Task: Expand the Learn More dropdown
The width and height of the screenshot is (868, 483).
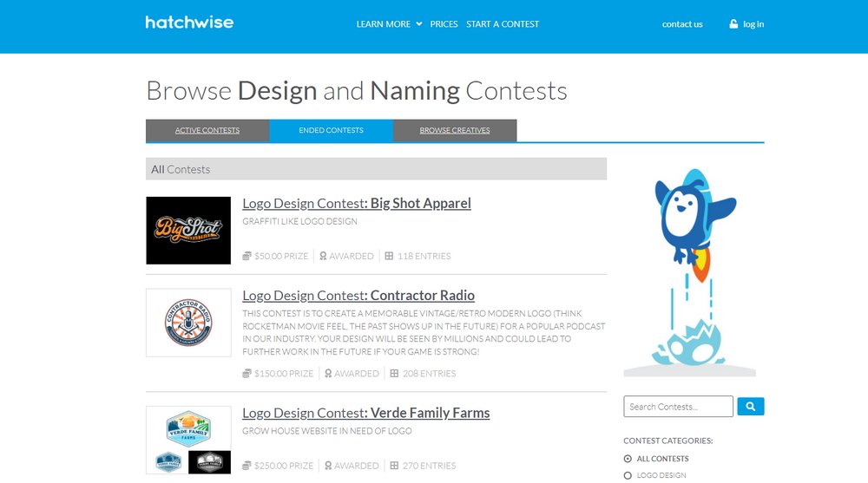Action: (x=389, y=24)
